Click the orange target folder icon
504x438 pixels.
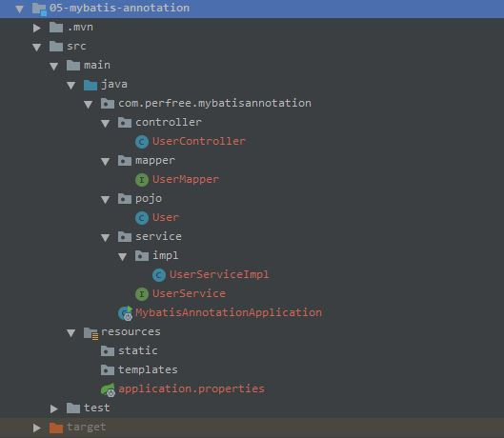click(x=56, y=428)
